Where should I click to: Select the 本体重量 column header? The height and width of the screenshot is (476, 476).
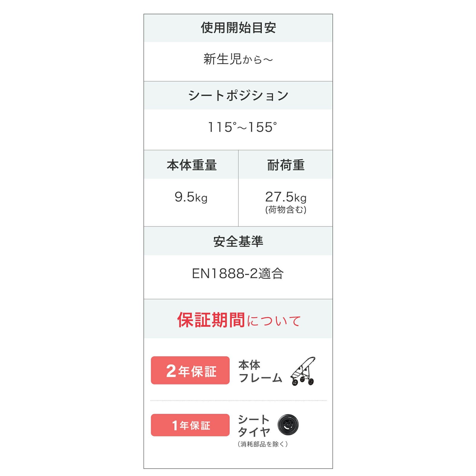(191, 165)
